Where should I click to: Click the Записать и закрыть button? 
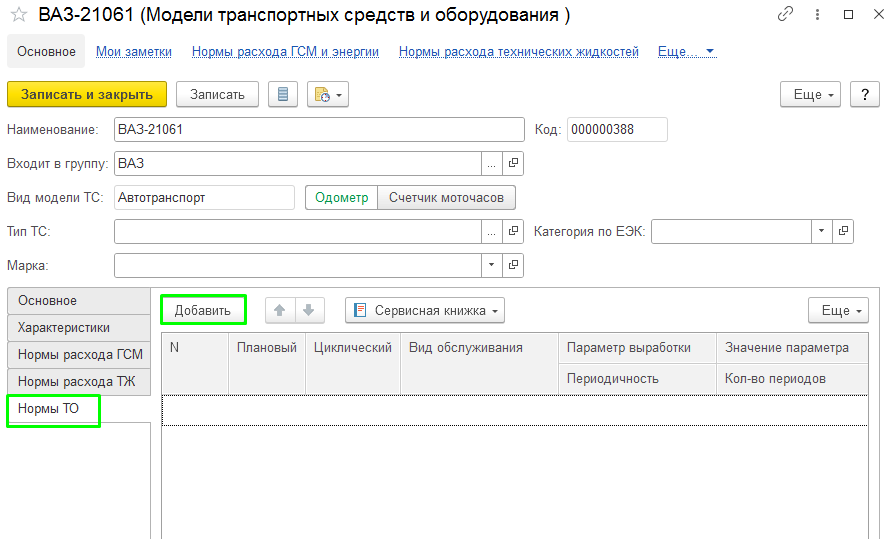87,94
